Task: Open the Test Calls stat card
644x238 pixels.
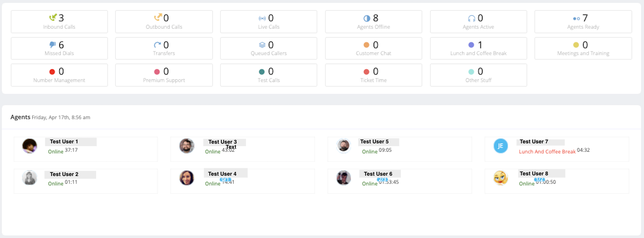Action: coord(268,75)
